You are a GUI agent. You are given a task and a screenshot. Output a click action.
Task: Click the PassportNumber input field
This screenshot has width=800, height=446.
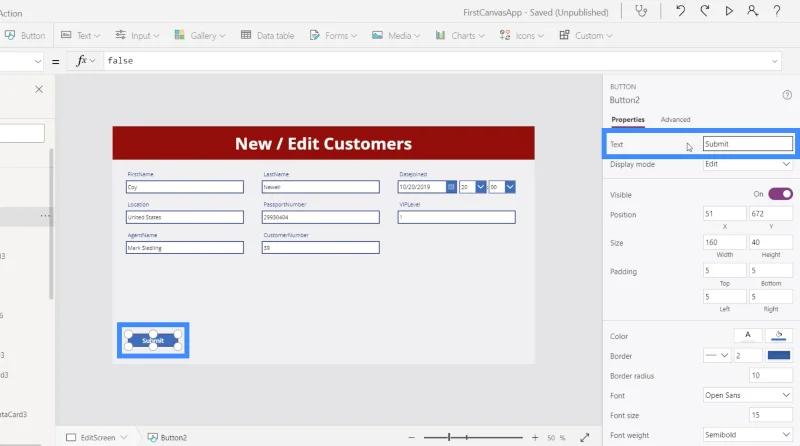click(320, 217)
